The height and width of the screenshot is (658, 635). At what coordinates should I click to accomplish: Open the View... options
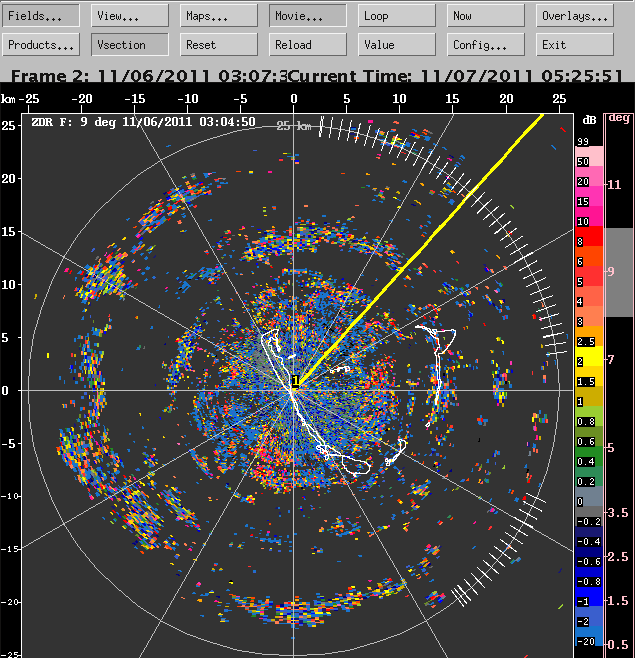tap(130, 16)
